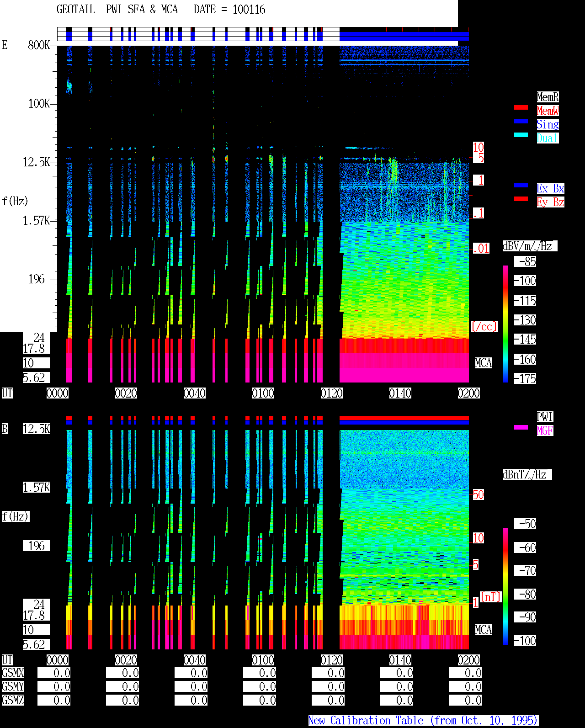Image resolution: width=585 pixels, height=728 pixels.
Task: Click the cyan Dual legend swatch
Action: coord(521,135)
